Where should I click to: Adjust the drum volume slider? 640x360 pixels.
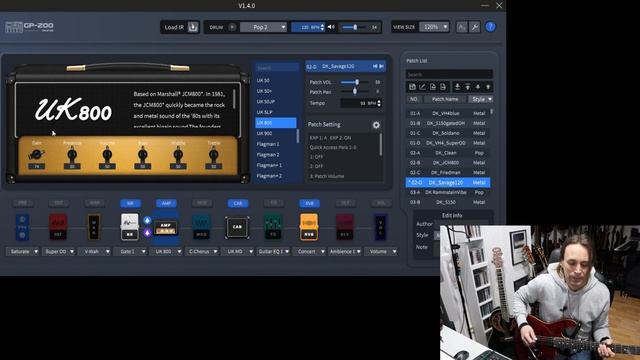coord(354,27)
